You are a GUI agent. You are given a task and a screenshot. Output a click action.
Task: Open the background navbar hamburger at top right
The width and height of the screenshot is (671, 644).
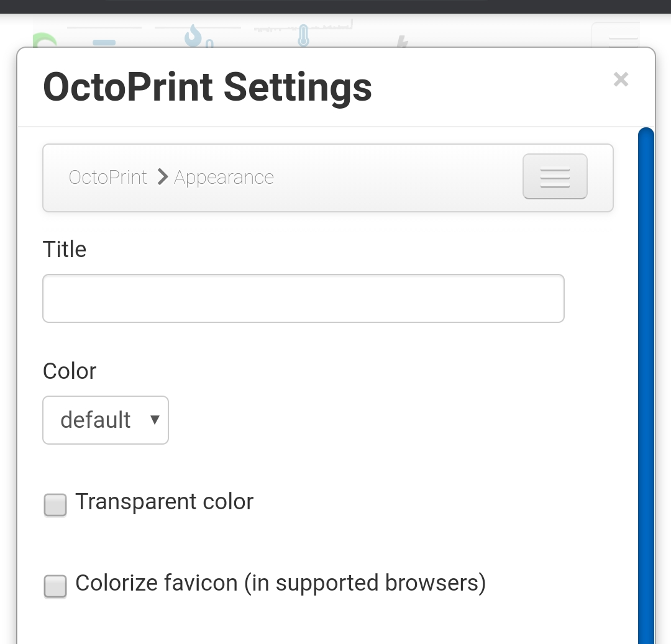point(615,37)
